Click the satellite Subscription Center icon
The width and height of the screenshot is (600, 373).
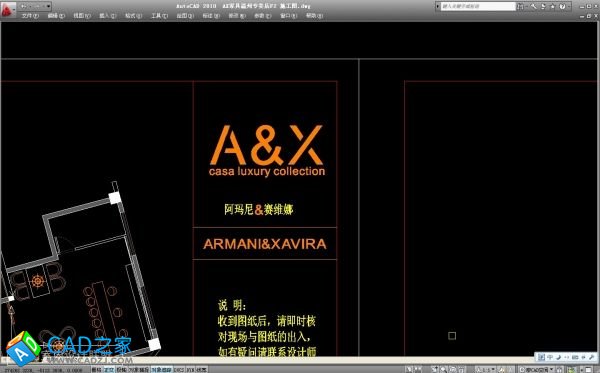(543, 7)
